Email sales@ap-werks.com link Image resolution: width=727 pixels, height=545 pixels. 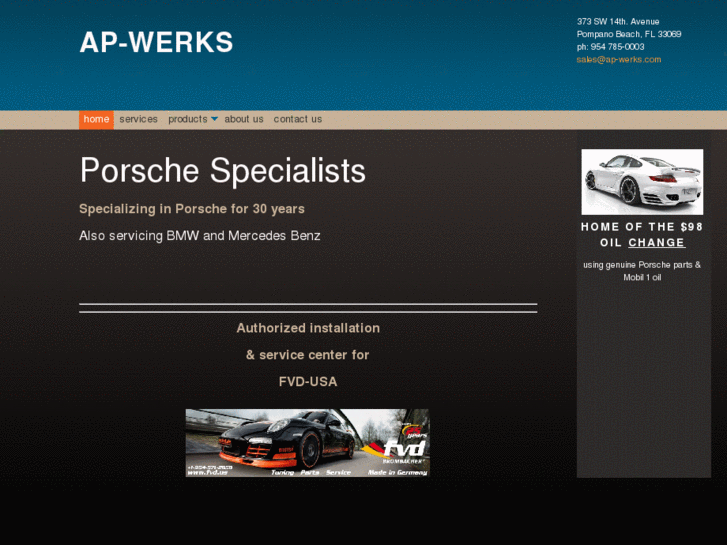tap(619, 59)
